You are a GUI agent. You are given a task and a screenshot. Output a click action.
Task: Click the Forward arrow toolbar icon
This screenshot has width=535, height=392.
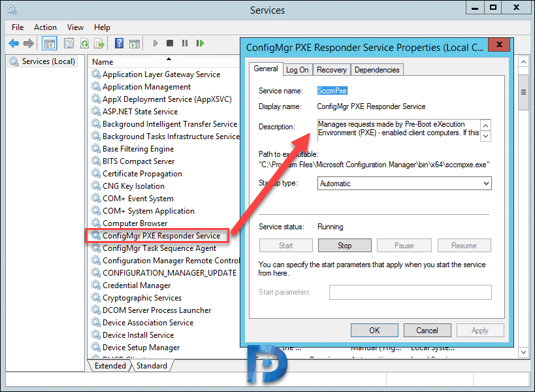(x=29, y=43)
